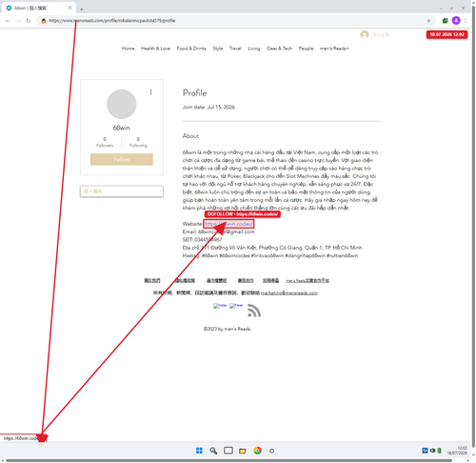Viewport: 476px width, 463px height.
Task: Click the marketing@mensreads.com email link
Action: tap(289, 292)
